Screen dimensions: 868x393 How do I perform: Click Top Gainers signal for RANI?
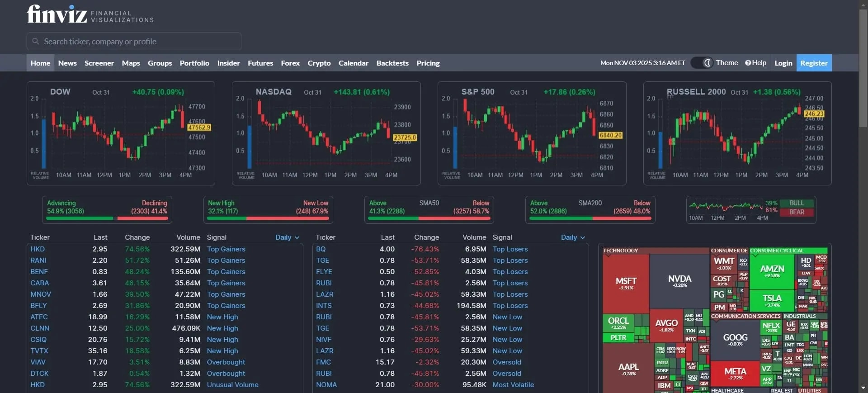(226, 260)
